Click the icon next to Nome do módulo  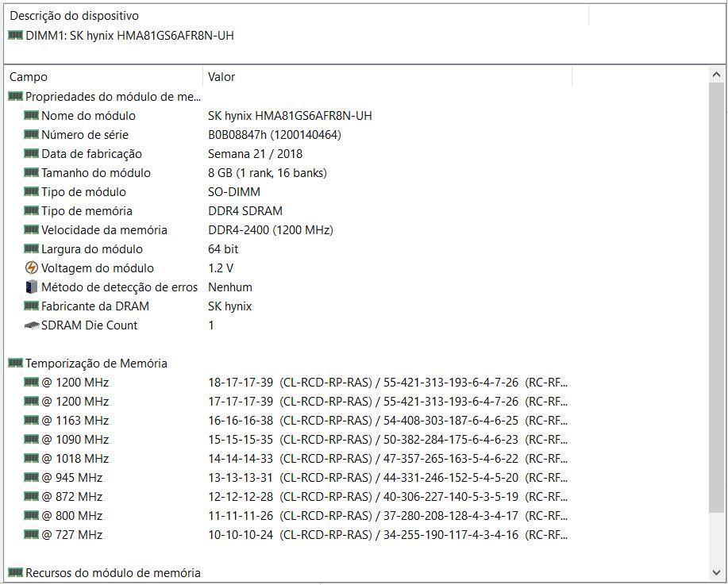[x=31, y=116]
